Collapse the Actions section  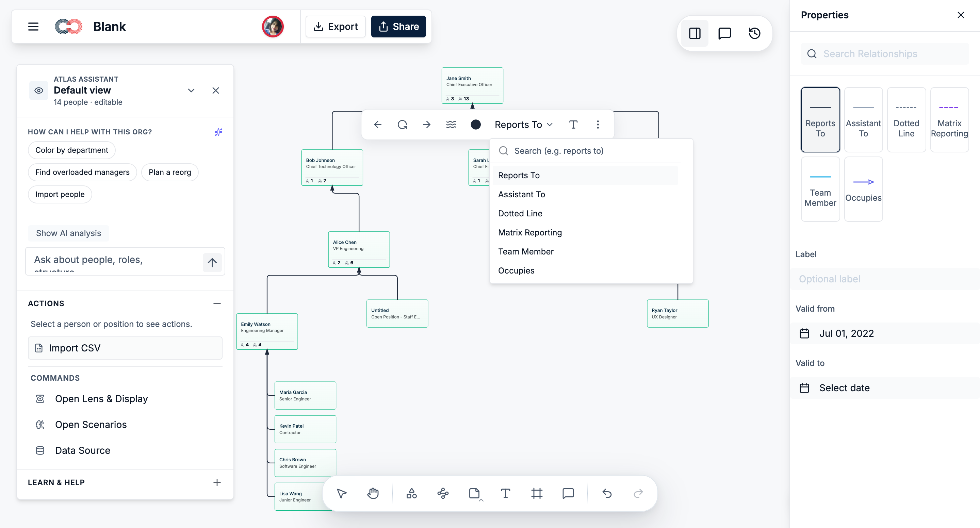[217, 303]
